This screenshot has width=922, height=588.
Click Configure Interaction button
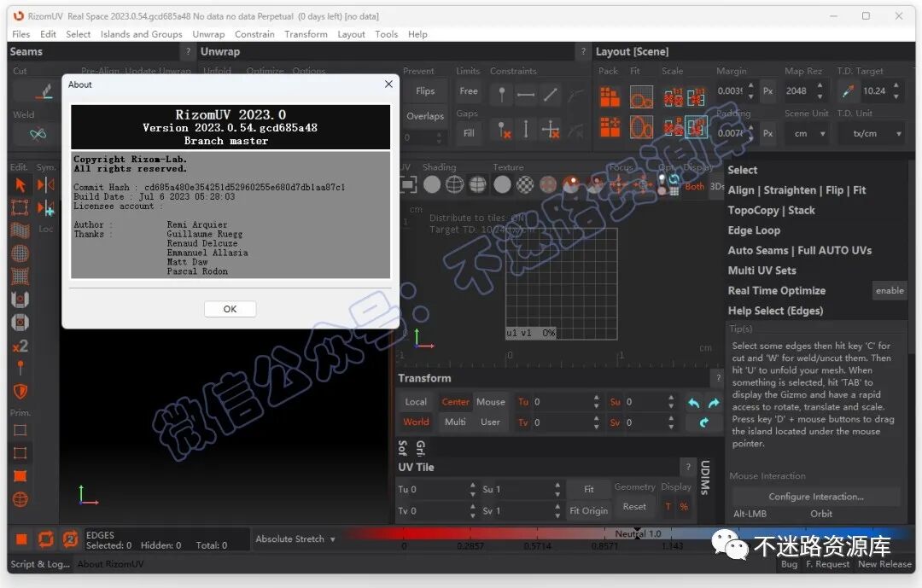pos(816,497)
